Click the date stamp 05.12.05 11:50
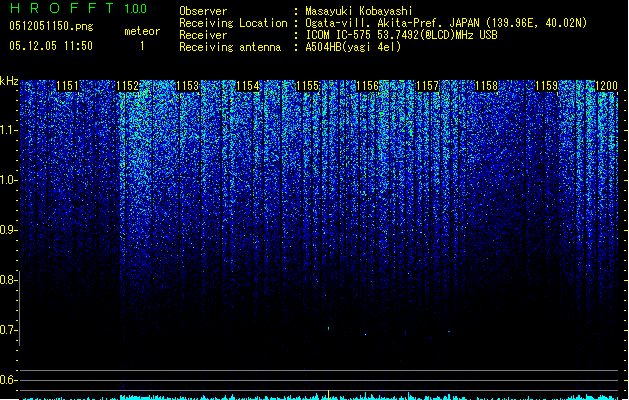Viewport: 629px width, 400px height. (x=51, y=46)
